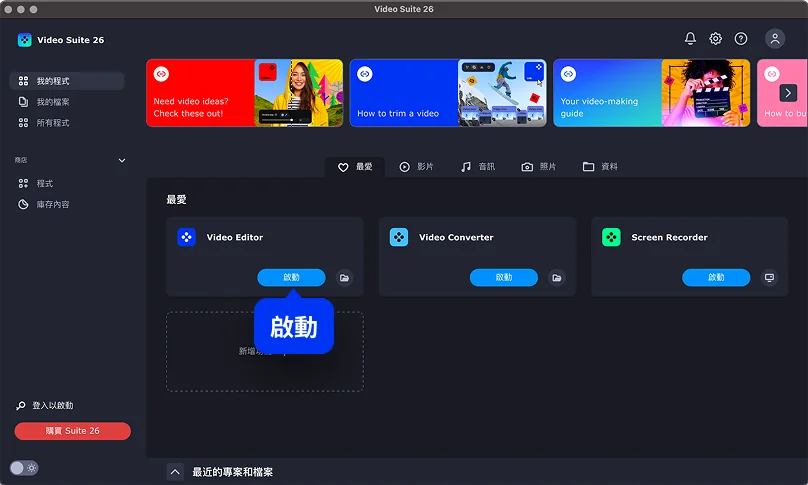
Task: Select 我的程式 in the sidebar
Action: pyautogui.click(x=67, y=81)
